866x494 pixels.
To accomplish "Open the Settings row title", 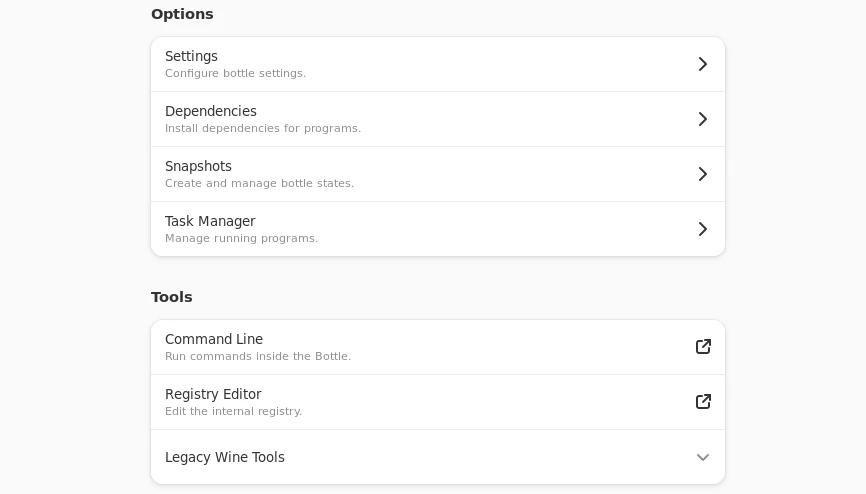I will click(x=191, y=56).
